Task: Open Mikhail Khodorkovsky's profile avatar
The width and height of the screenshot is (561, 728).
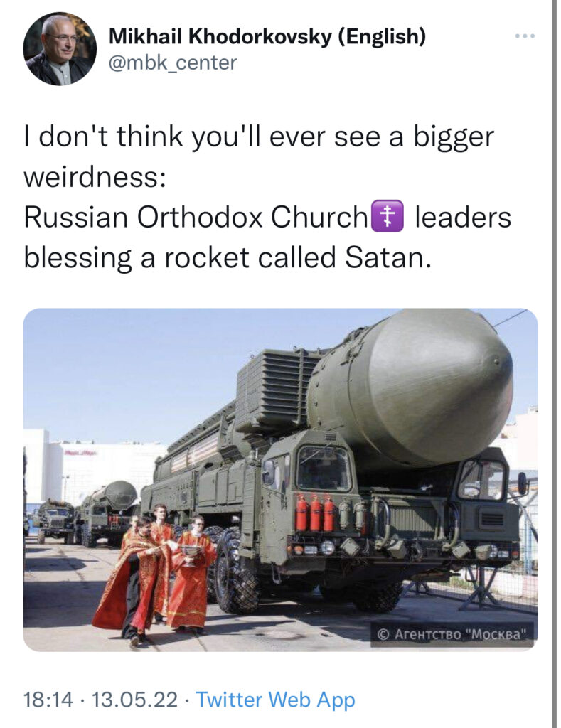Action: (x=60, y=49)
